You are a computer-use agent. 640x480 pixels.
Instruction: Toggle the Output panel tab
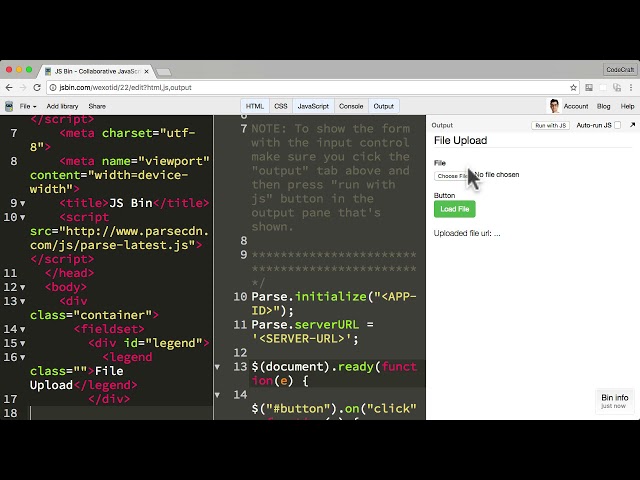point(384,106)
